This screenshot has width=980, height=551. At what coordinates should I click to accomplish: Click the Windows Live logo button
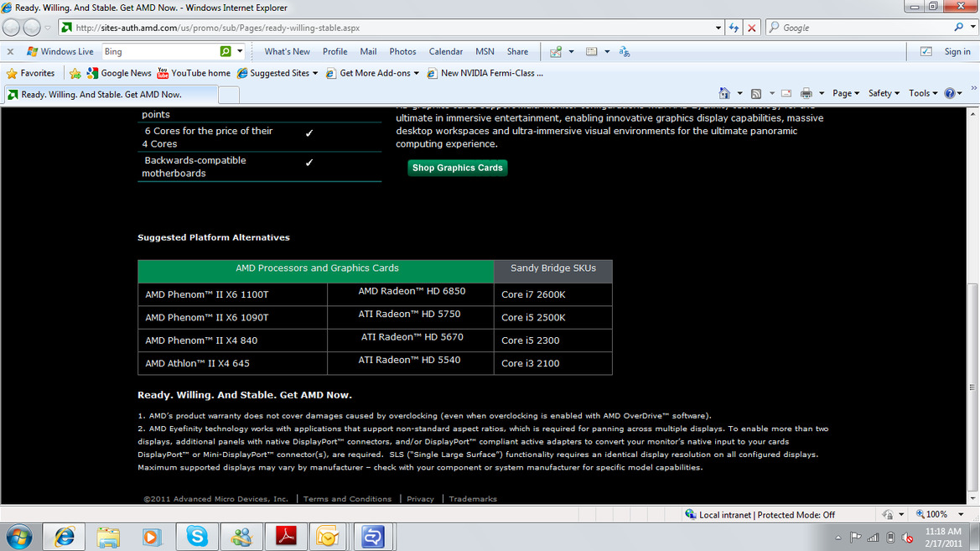60,51
